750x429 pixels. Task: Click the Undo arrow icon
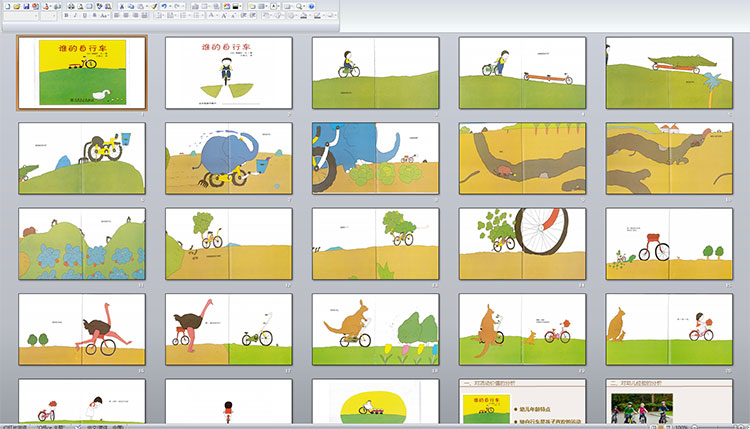(x=164, y=6)
